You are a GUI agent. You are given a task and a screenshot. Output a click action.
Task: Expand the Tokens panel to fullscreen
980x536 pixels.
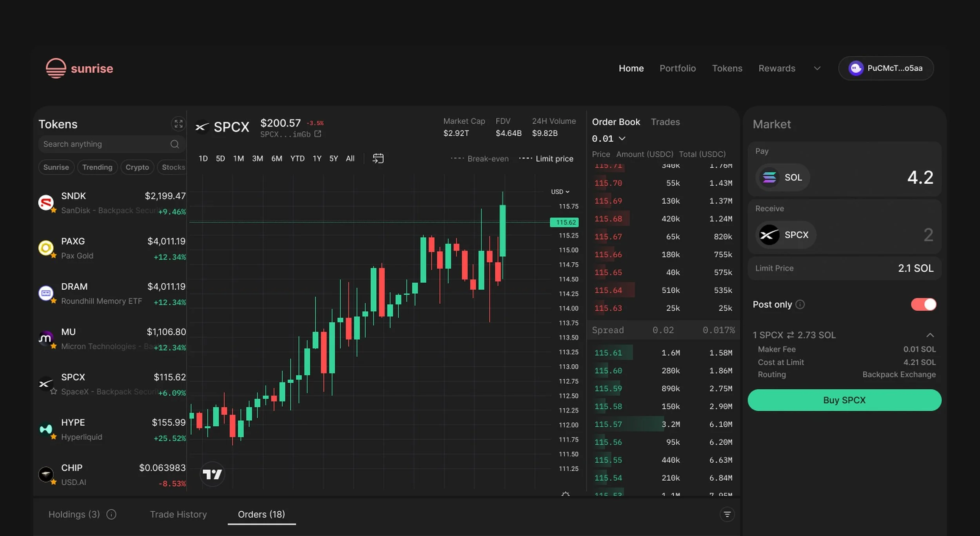coord(178,124)
